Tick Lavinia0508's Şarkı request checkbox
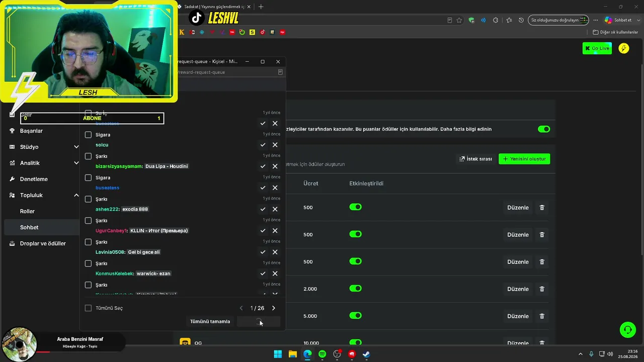Viewport: 644px width, 362px height. pyautogui.click(x=88, y=242)
